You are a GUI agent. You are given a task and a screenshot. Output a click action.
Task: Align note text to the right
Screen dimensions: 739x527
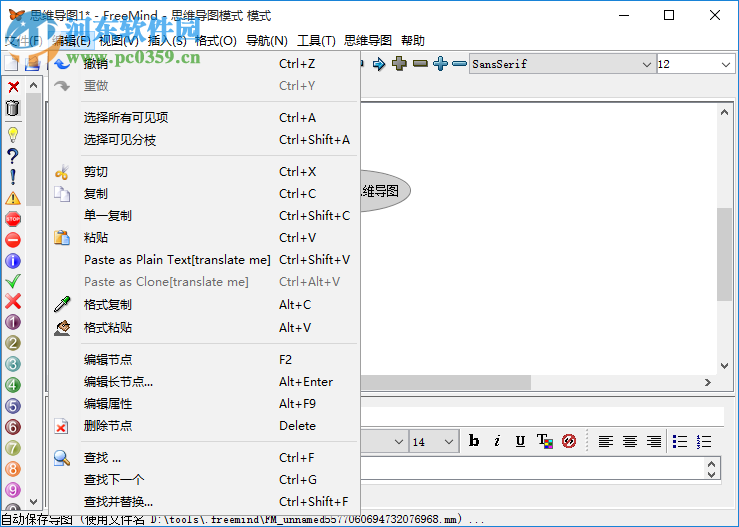(x=654, y=441)
